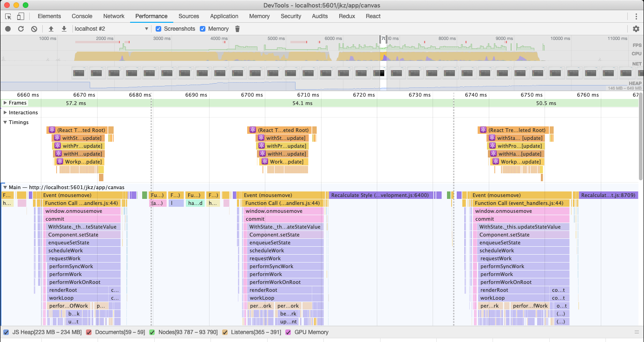Screen dimensions: 644x342
Task: Select the middle Event (mousemove) block
Action: point(281,195)
